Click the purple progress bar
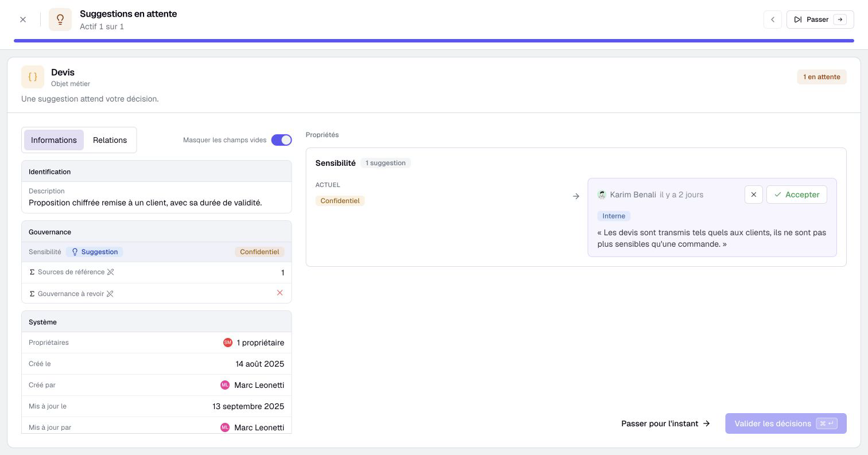This screenshot has height=455, width=868. point(434,41)
